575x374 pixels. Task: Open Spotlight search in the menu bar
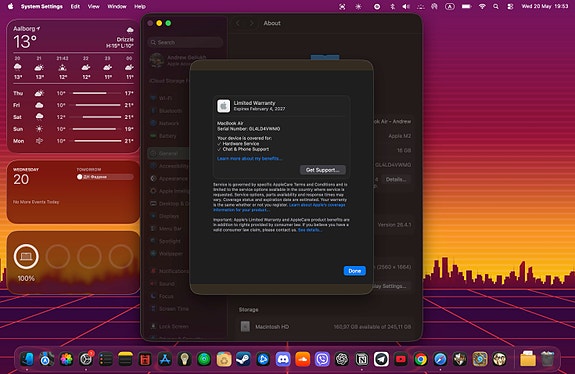(496, 6)
